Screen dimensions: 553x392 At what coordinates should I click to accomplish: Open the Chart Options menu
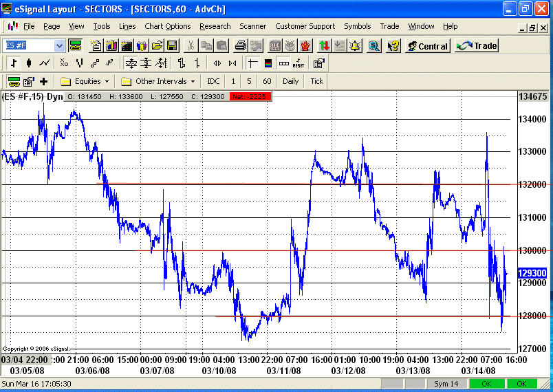coord(168,26)
